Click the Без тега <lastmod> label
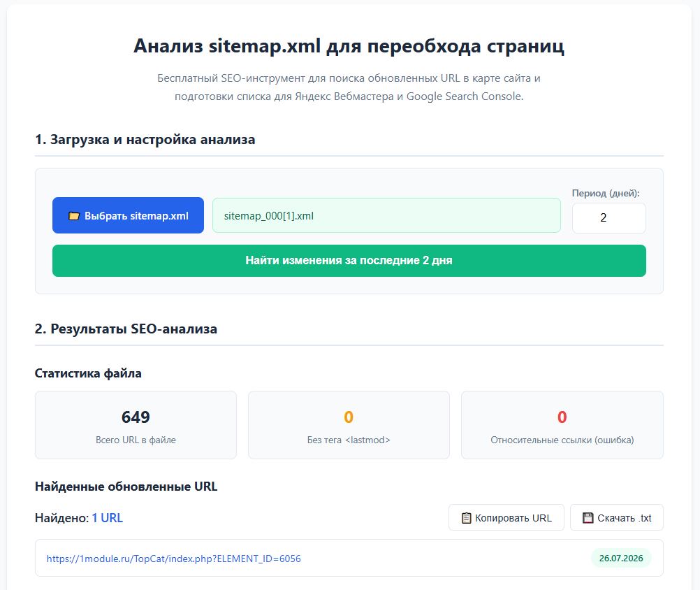 pos(349,440)
